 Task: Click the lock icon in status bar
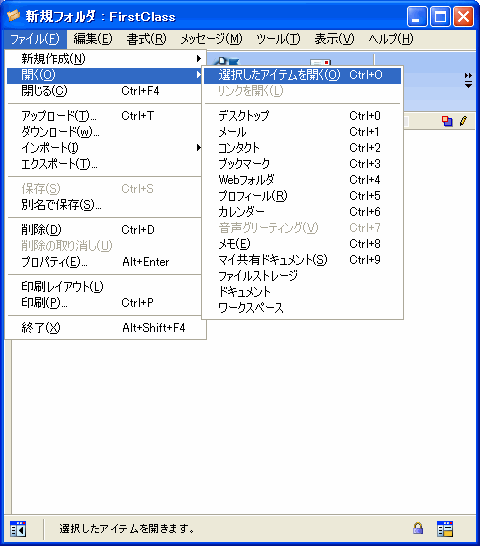point(418,528)
